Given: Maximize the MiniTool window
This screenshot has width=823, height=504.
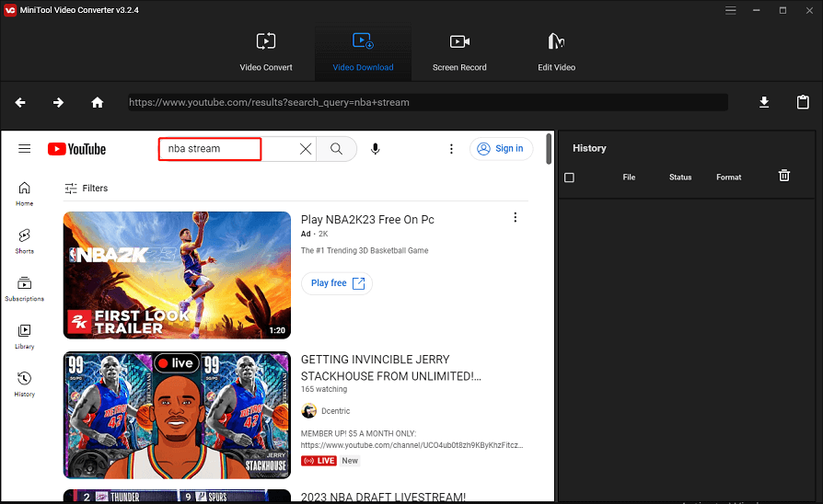Looking at the screenshot, I should [782, 10].
